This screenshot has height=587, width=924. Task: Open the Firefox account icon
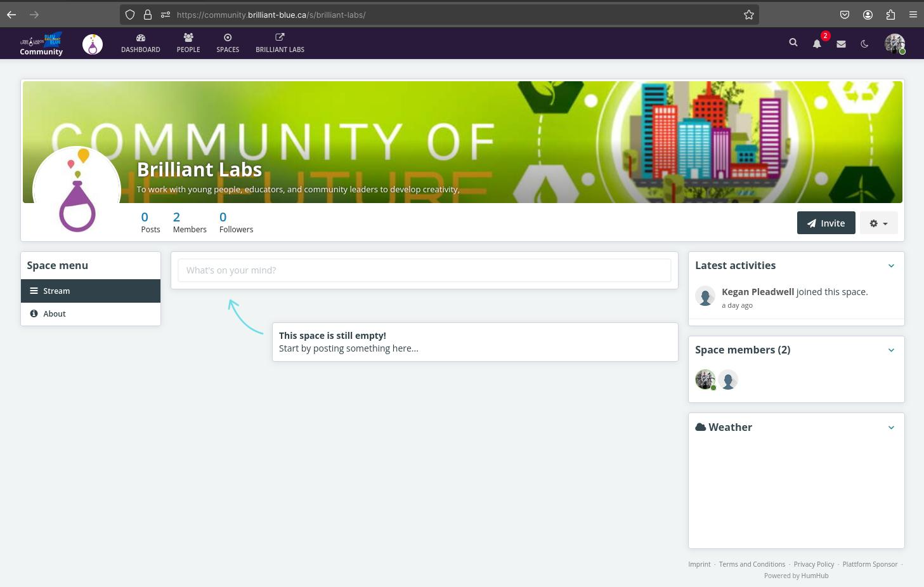(868, 15)
